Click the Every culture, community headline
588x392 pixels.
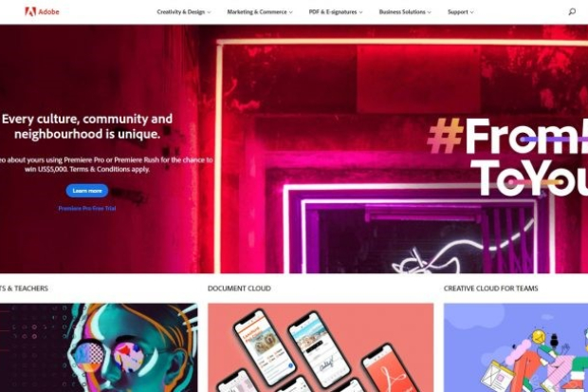(87, 126)
